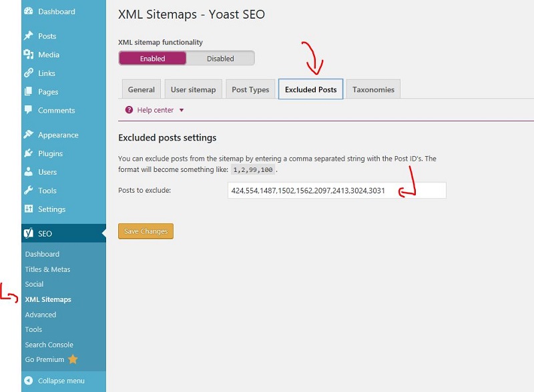Open the Appearance menu item
The image size is (534, 392).
point(63,135)
